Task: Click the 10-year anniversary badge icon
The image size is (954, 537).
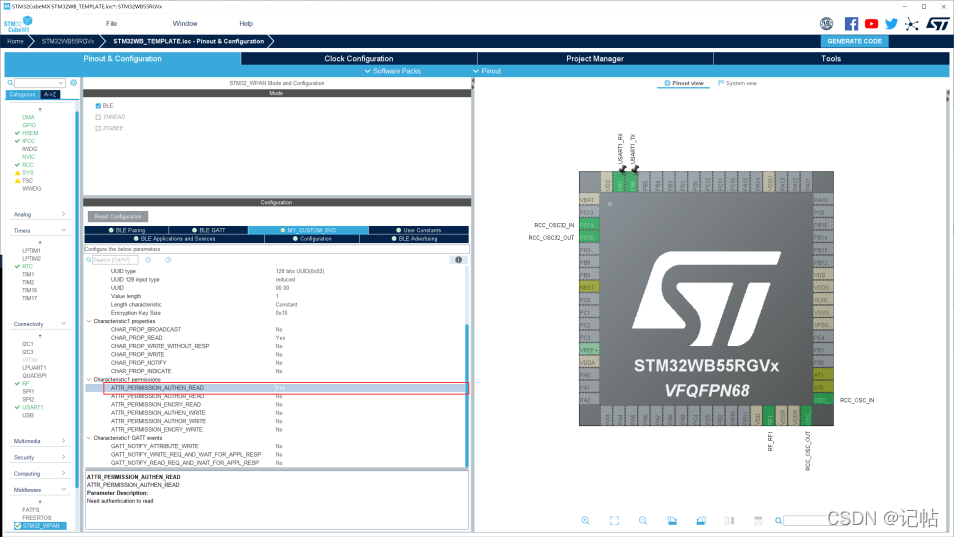Action: (826, 24)
